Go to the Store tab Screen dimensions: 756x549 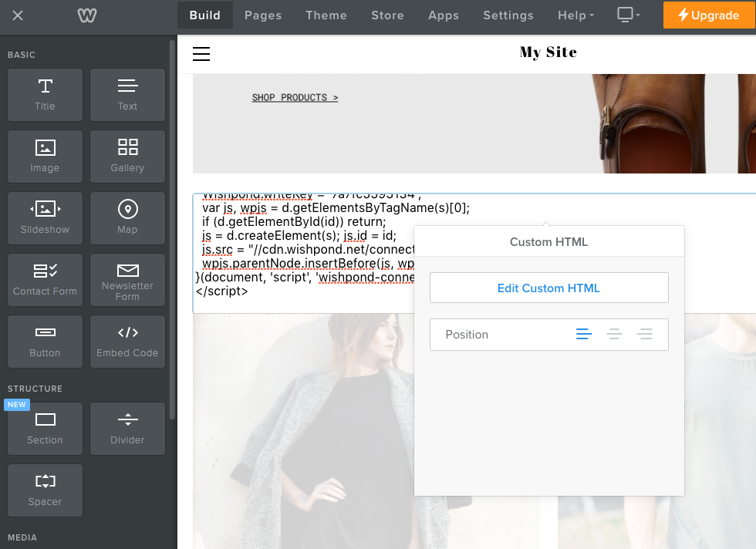point(387,15)
